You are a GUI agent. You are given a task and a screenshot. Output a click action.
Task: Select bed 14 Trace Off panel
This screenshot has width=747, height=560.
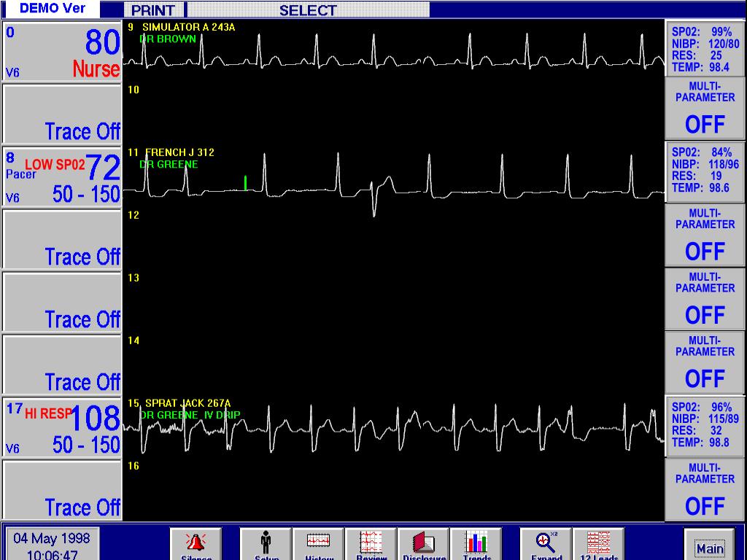tap(62, 365)
